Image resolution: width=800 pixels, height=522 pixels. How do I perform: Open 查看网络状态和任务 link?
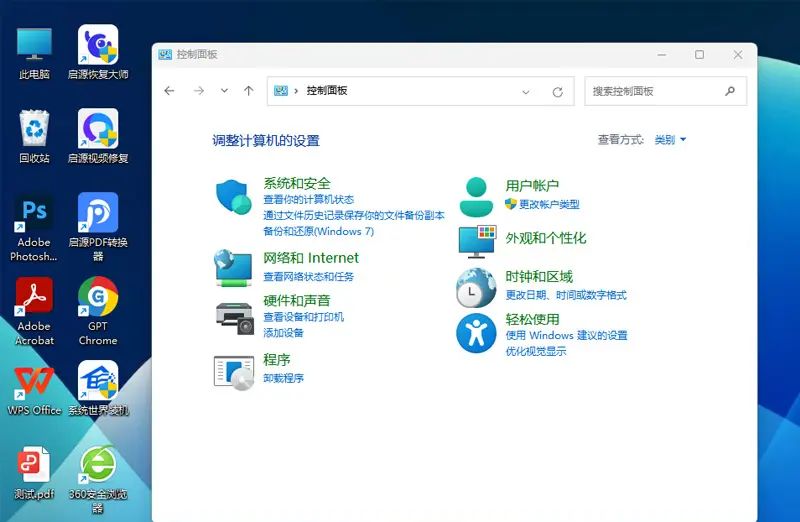(x=309, y=277)
